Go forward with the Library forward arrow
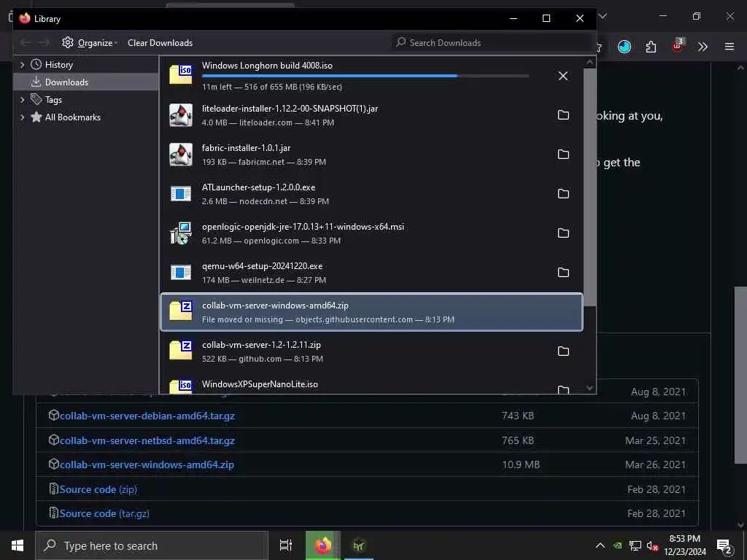This screenshot has height=560, width=747. tap(44, 43)
